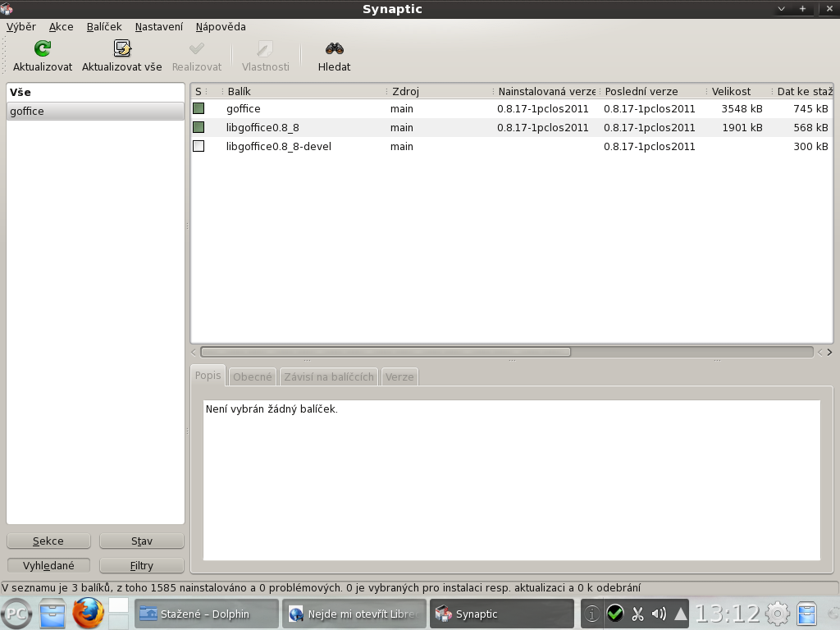
Task: Click the horizontal scrollbar of package list
Action: [386, 352]
